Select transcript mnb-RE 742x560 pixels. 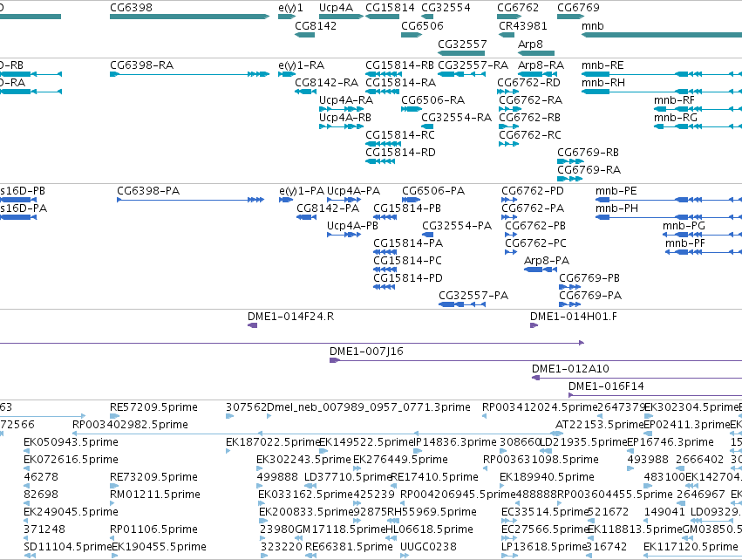pyautogui.click(x=662, y=74)
